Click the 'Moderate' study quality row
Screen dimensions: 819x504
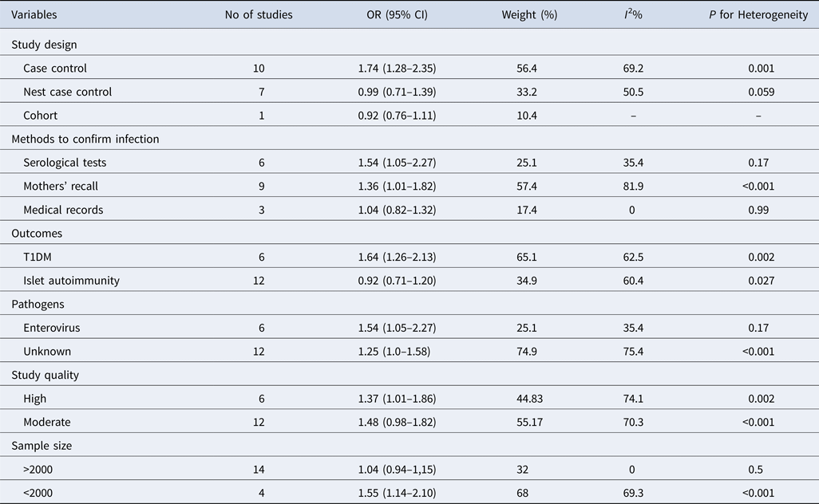click(x=47, y=423)
